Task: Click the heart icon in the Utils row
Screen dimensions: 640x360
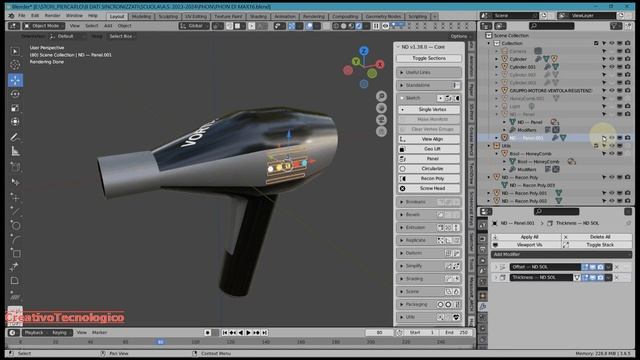Action: [x=456, y=317]
